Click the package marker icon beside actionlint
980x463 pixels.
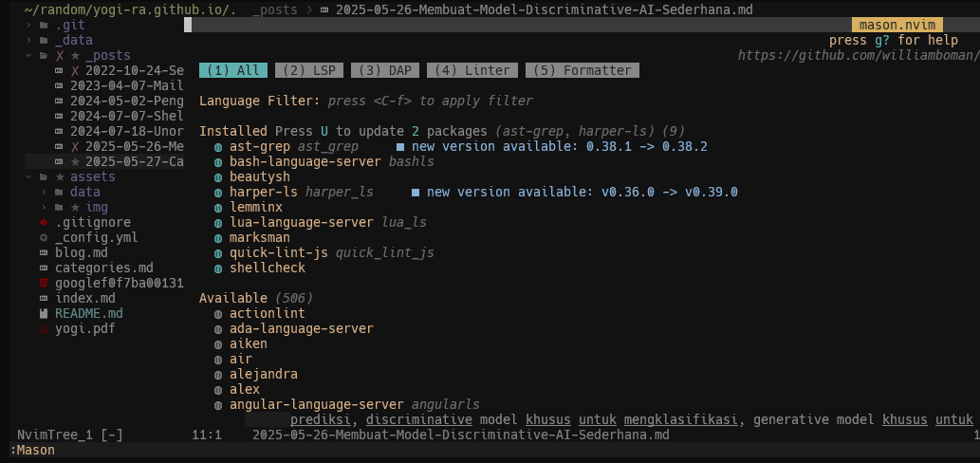[218, 313]
